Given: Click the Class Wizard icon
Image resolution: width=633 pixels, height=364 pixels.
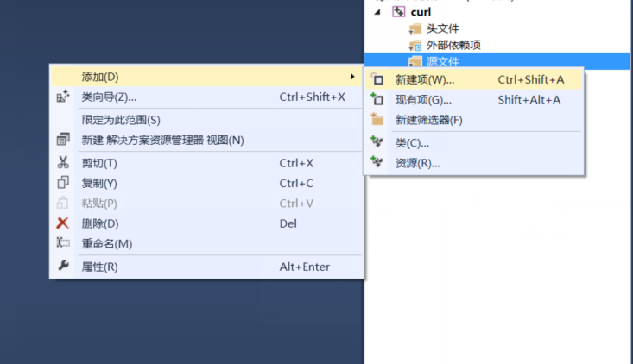Looking at the screenshot, I should (62, 97).
